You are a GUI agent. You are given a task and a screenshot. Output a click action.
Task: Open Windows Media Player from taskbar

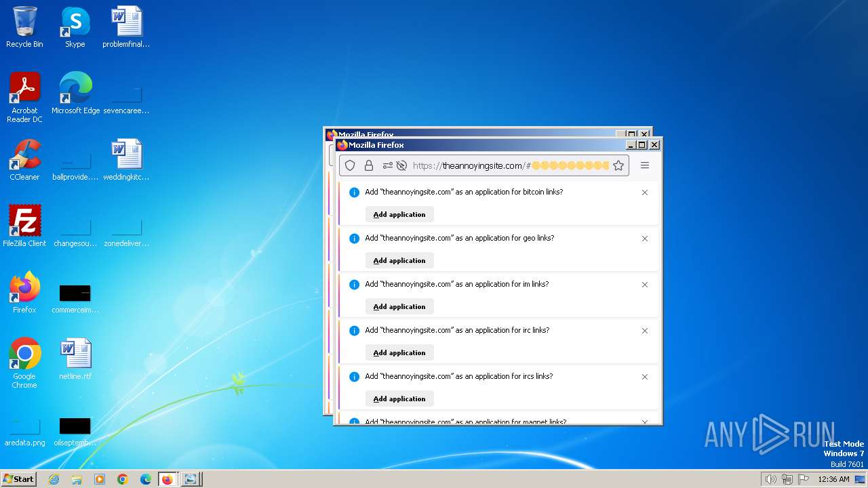(100, 479)
